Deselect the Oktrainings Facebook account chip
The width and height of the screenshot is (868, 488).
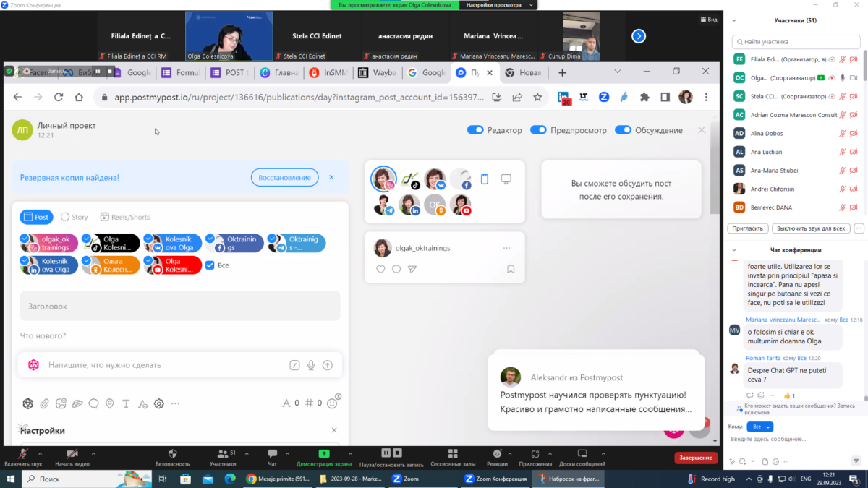(x=234, y=243)
